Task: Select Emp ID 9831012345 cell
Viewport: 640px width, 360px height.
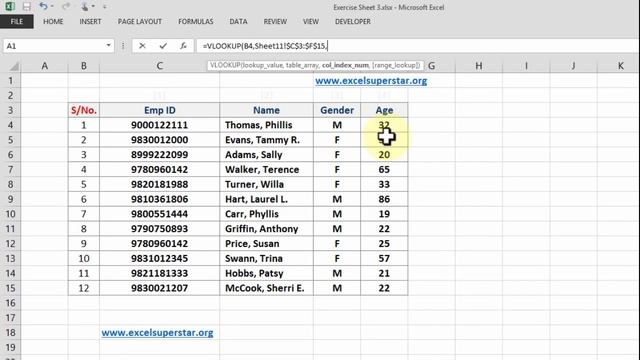Action: pos(160,258)
